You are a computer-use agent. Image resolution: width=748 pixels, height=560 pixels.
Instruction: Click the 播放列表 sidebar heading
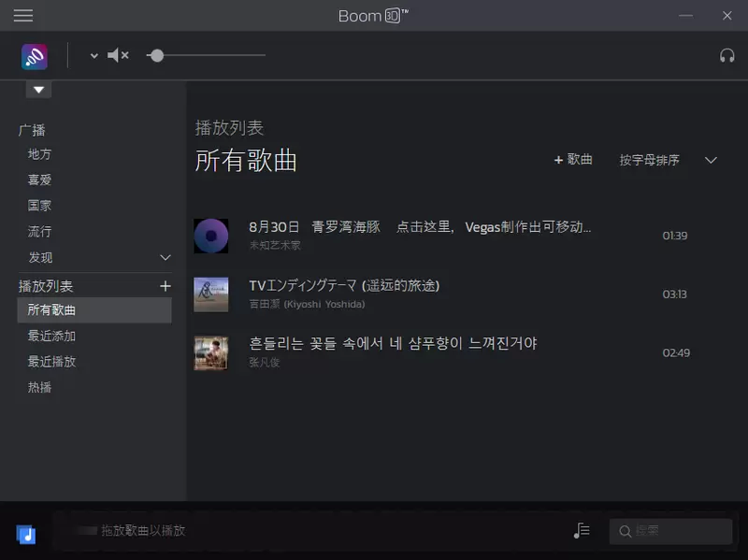[46, 286]
